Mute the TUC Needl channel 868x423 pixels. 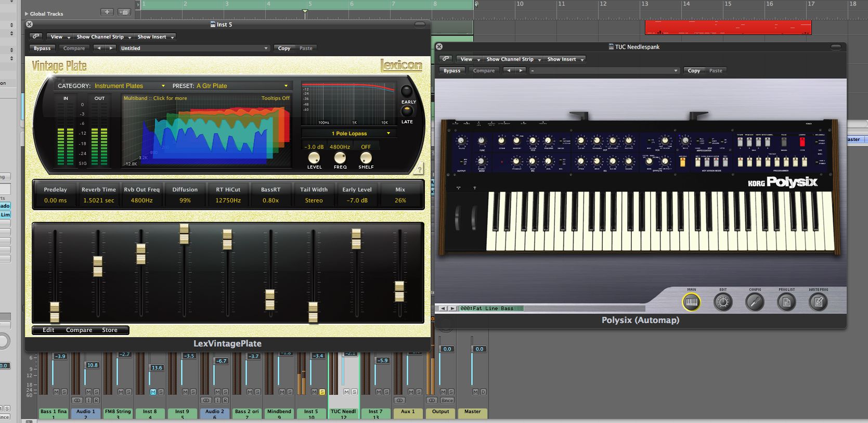346,392
